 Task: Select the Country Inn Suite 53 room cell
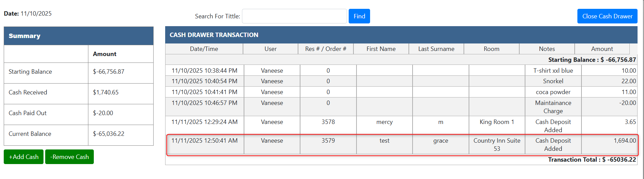tap(497, 145)
